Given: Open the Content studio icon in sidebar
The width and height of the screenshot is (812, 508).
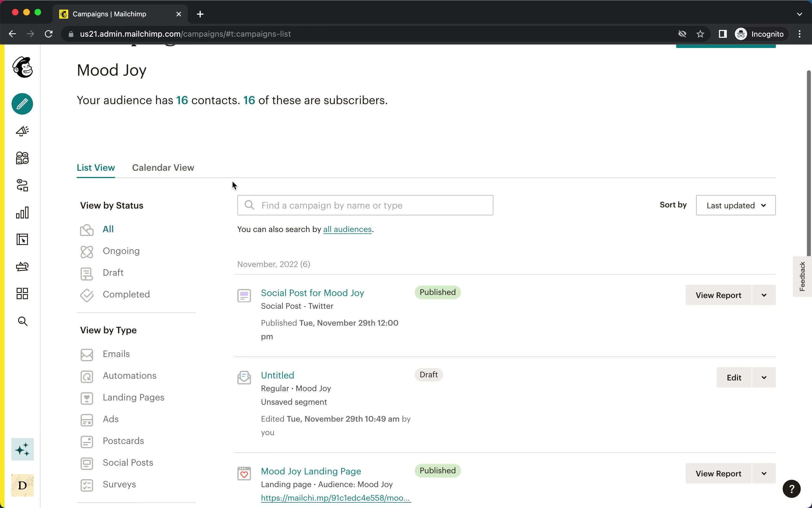Looking at the screenshot, I should pyautogui.click(x=23, y=267).
